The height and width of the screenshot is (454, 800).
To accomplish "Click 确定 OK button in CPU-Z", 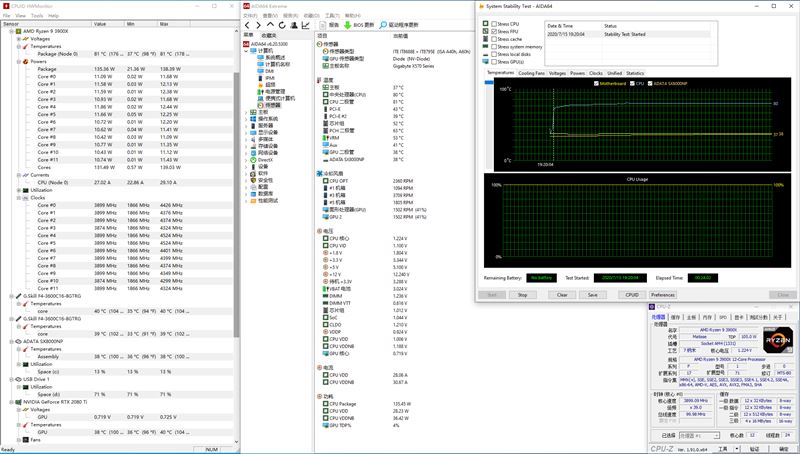I will pyautogui.click(x=784, y=449).
